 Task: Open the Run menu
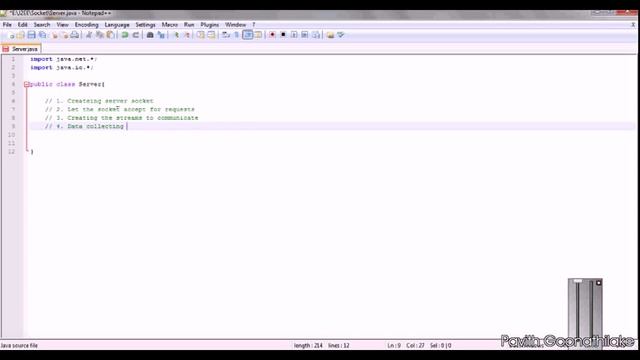pos(189,25)
